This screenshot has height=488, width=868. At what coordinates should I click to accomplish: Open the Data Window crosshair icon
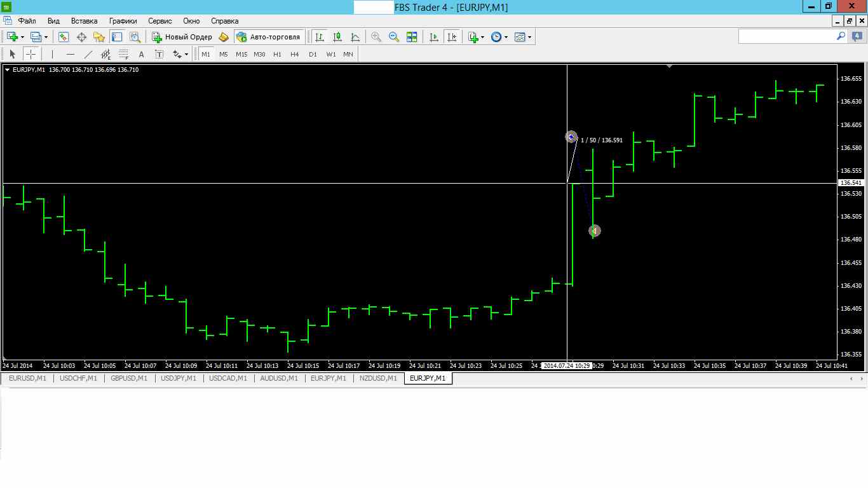[81, 37]
